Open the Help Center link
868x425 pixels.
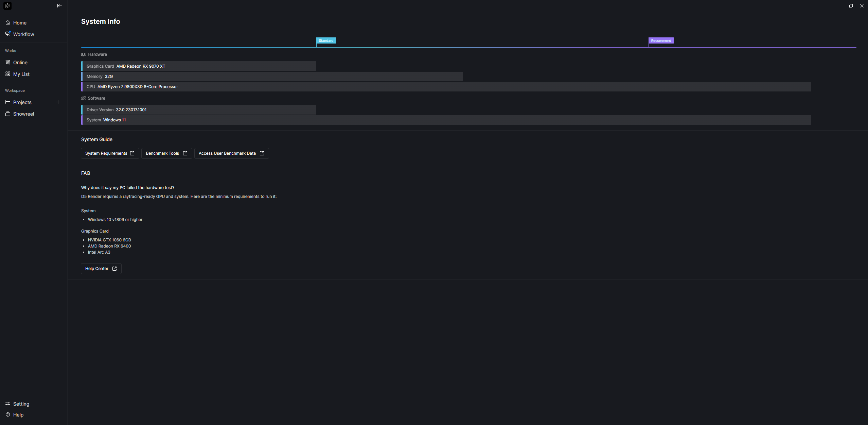[101, 269]
